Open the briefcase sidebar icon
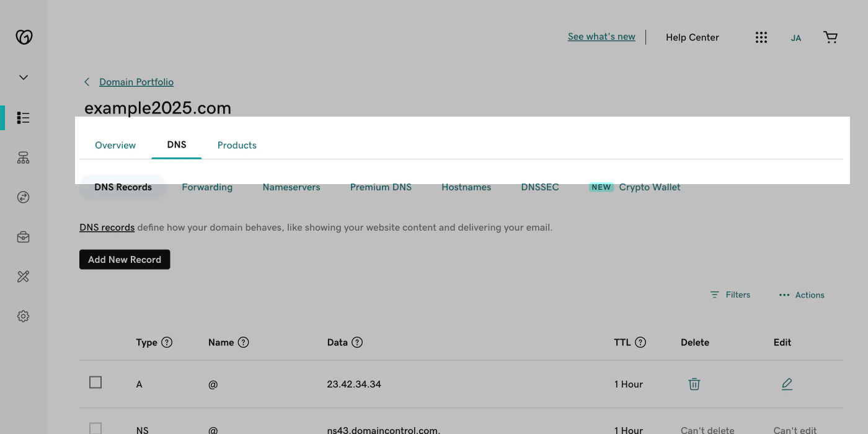Screen dimensions: 868x434 tap(23, 236)
